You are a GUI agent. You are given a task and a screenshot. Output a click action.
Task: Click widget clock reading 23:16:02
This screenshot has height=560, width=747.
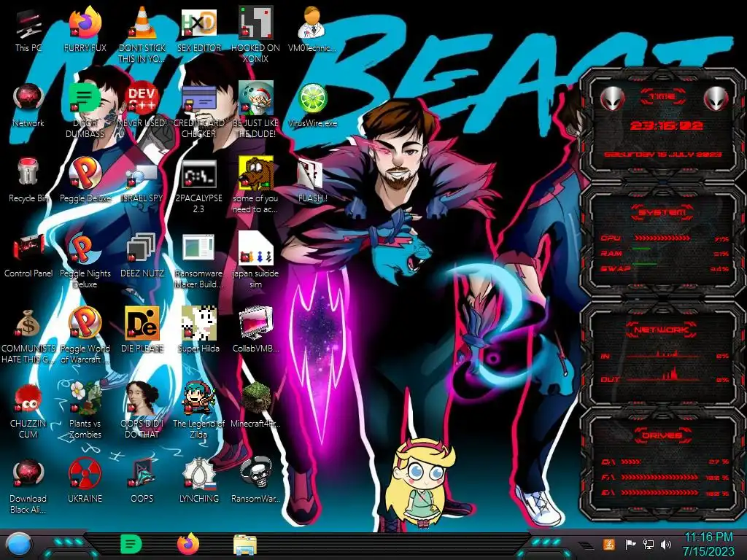tap(666, 125)
